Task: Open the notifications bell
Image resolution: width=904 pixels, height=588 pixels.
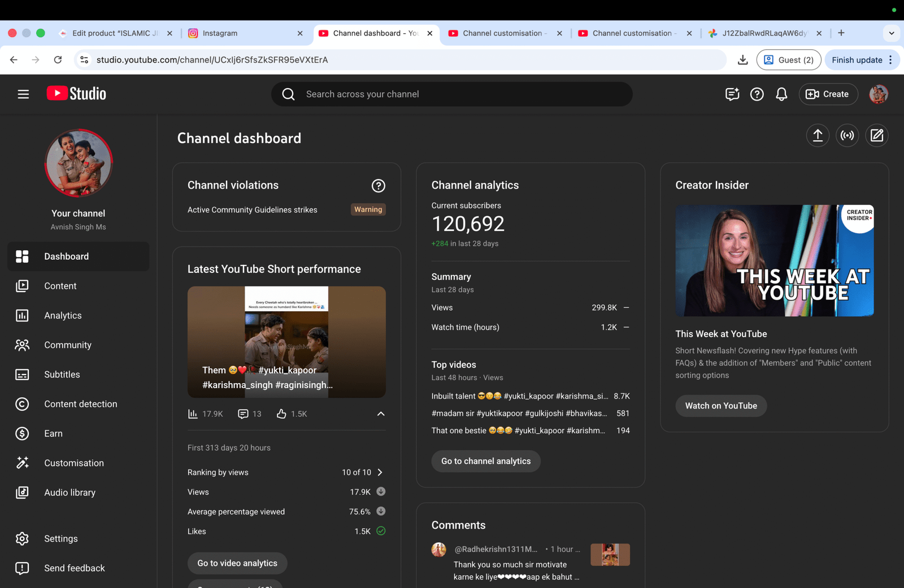Action: tap(781, 94)
